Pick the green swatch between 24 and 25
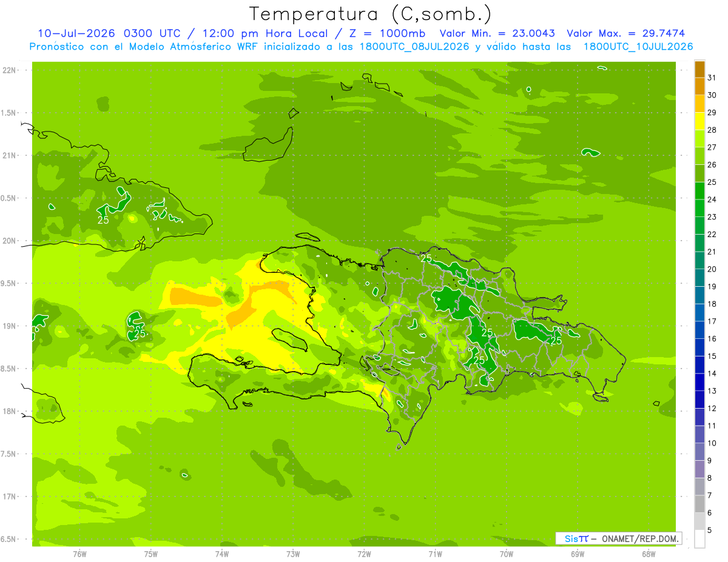This screenshot has width=728, height=562. coord(699,190)
